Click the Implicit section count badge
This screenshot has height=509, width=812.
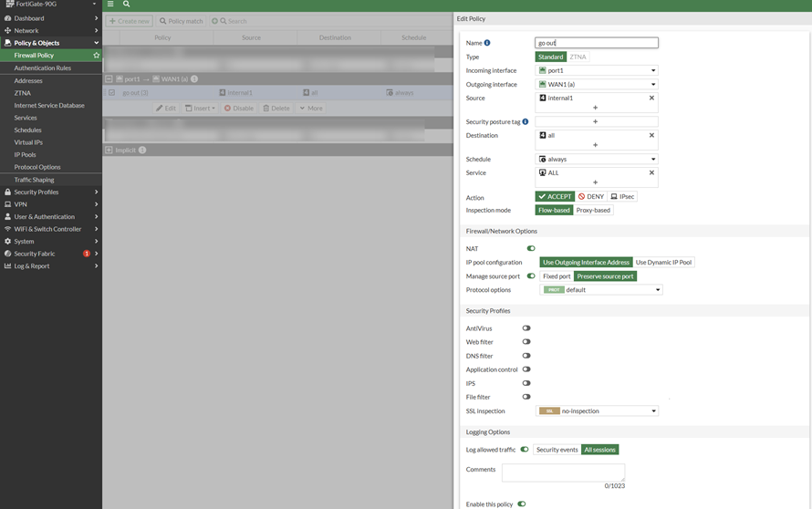pos(142,151)
